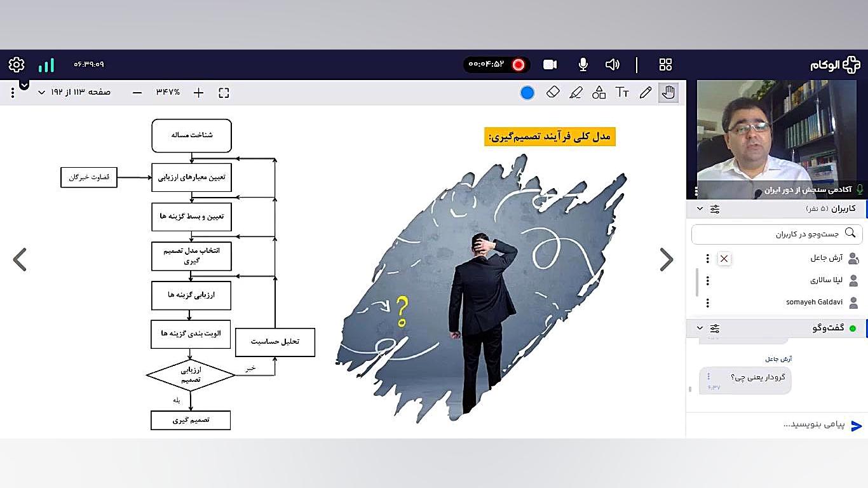
Task: Open options for user somayeh Galdavi
Action: click(x=708, y=302)
